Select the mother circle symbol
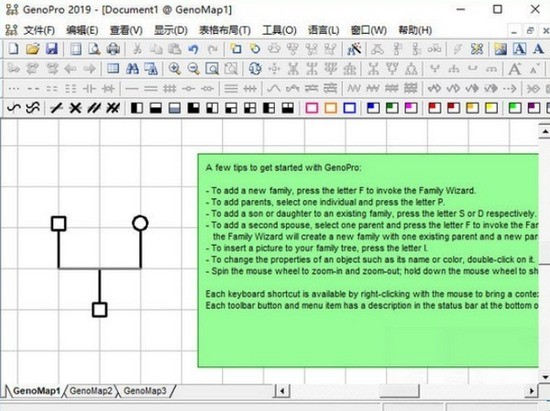 pos(140,223)
